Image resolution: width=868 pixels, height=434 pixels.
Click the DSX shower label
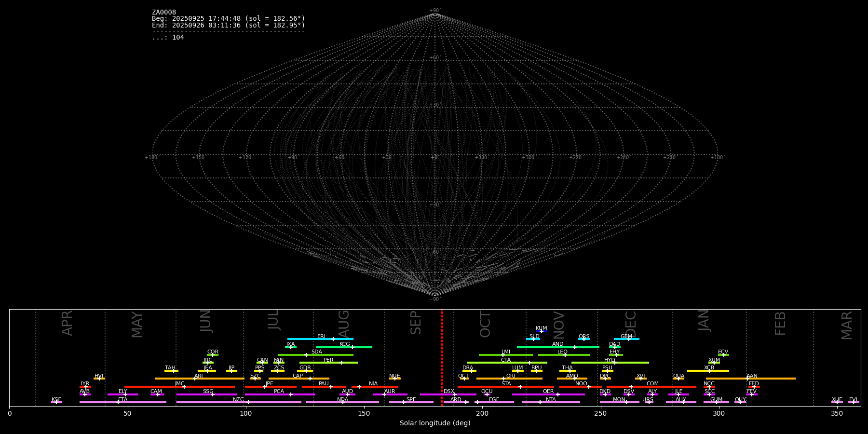click(x=449, y=392)
